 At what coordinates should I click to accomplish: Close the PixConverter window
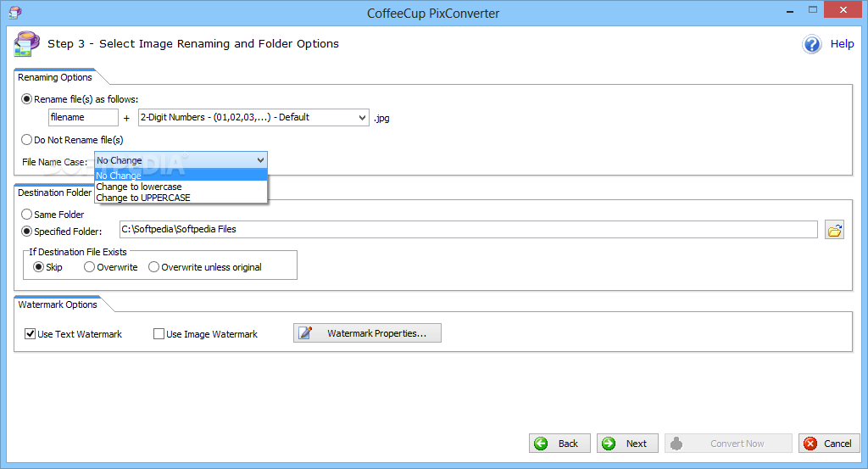pyautogui.click(x=843, y=9)
